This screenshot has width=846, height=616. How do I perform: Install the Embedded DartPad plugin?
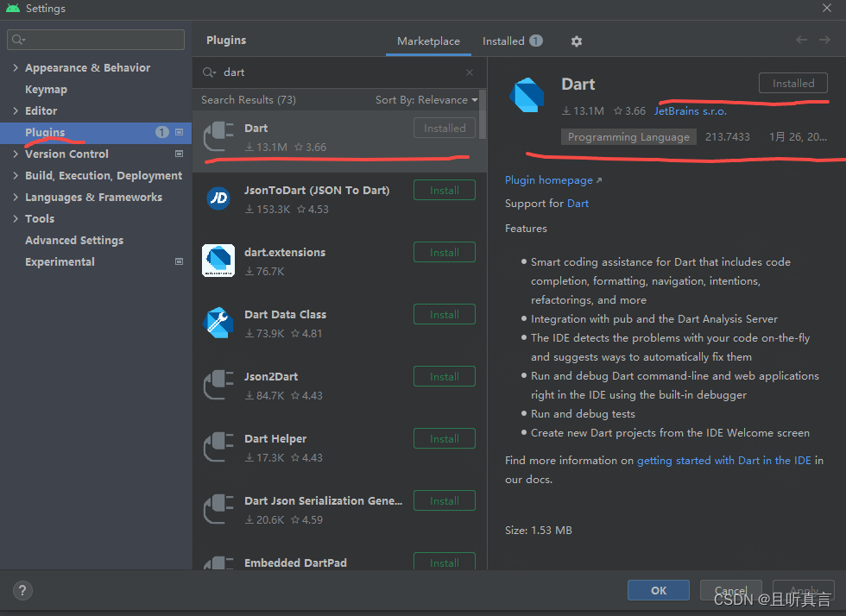pos(444,562)
